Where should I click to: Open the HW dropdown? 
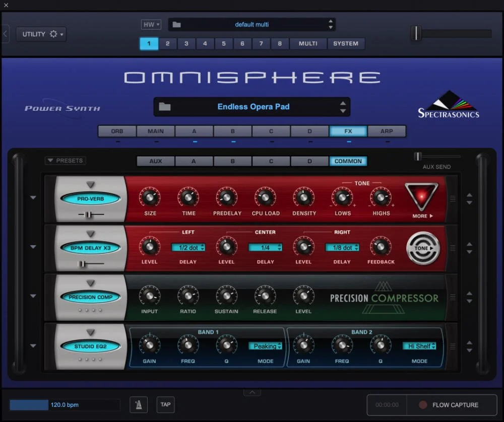(x=151, y=24)
